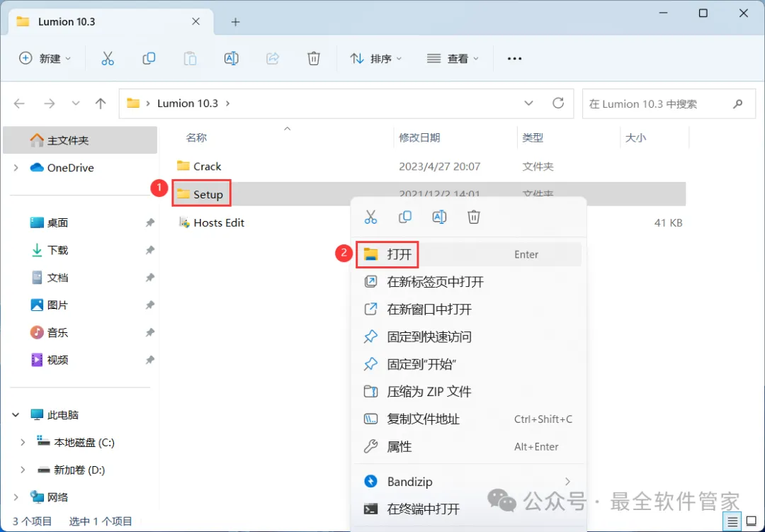Select 在终端中打开
Image resolution: width=765 pixels, height=532 pixels.
(468, 509)
